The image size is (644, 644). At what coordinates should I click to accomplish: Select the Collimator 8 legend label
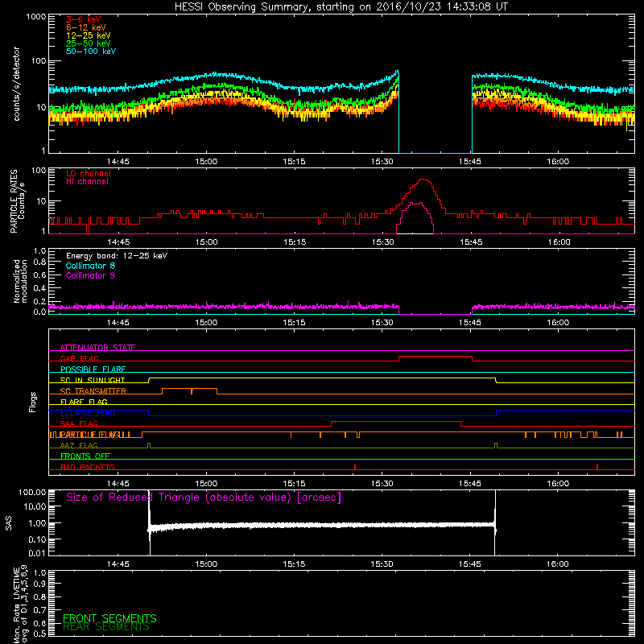point(90,266)
